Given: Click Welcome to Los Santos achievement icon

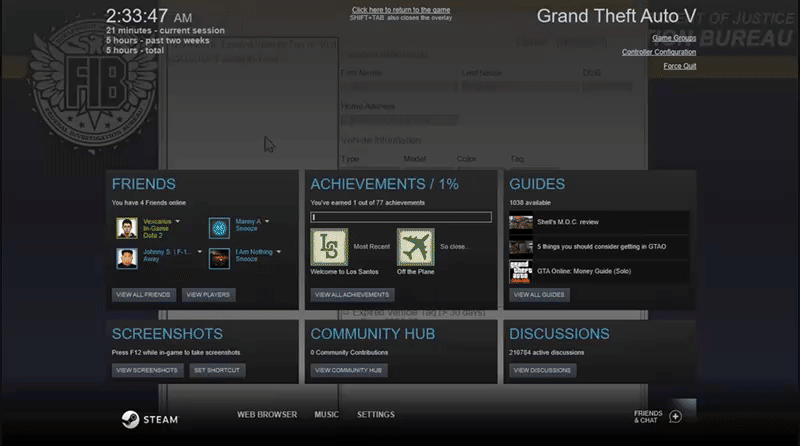Looking at the screenshot, I should (330, 247).
